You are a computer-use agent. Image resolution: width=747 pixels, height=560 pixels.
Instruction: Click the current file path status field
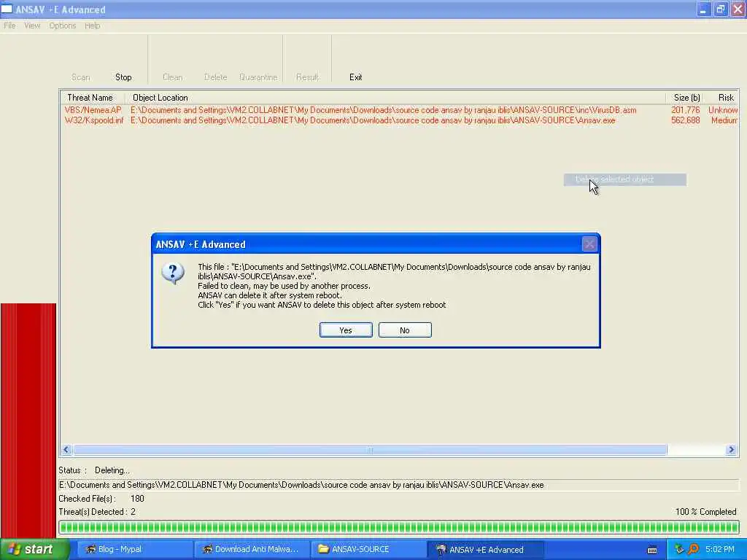pos(399,485)
